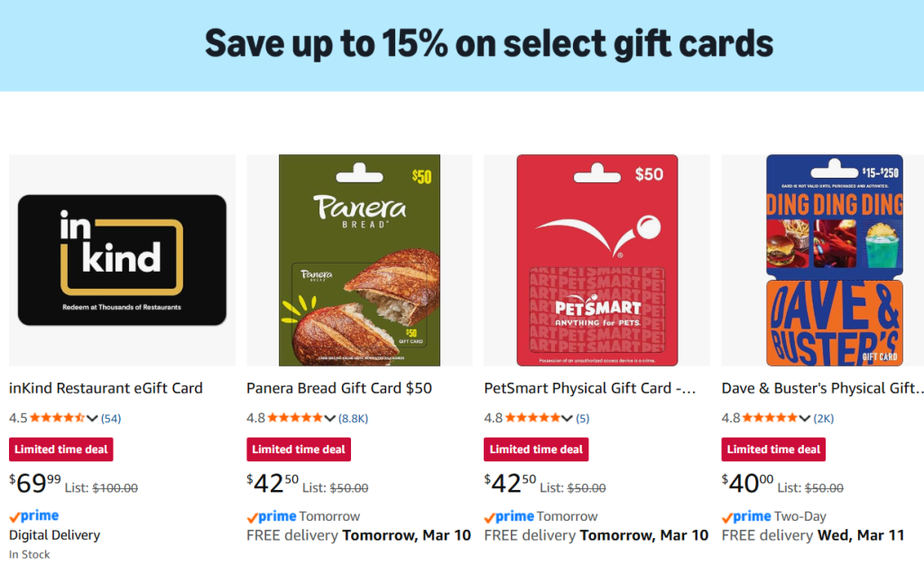The width and height of the screenshot is (924, 565).
Task: Open the inKind Restaurant eGift Card title
Action: (106, 388)
